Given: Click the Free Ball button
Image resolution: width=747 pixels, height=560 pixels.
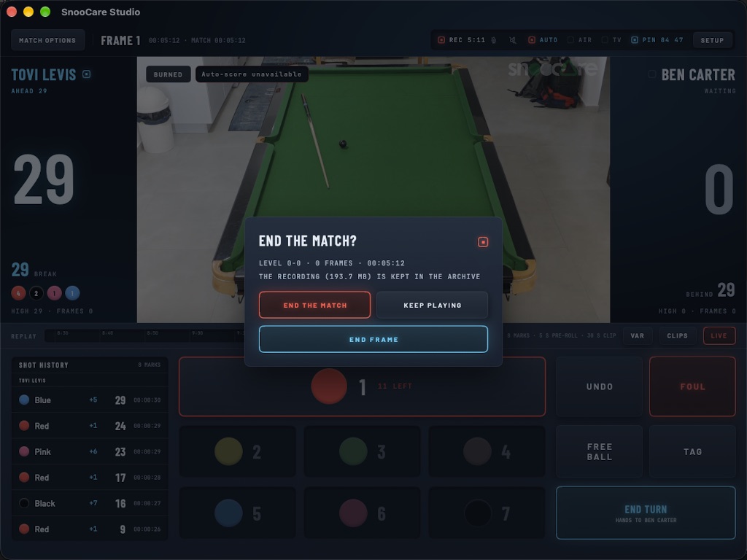Looking at the screenshot, I should [600, 451].
